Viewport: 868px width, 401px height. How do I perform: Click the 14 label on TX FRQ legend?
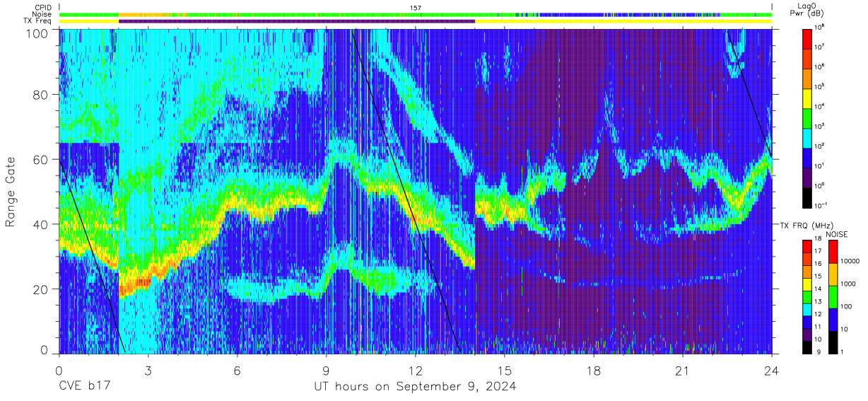click(x=818, y=290)
